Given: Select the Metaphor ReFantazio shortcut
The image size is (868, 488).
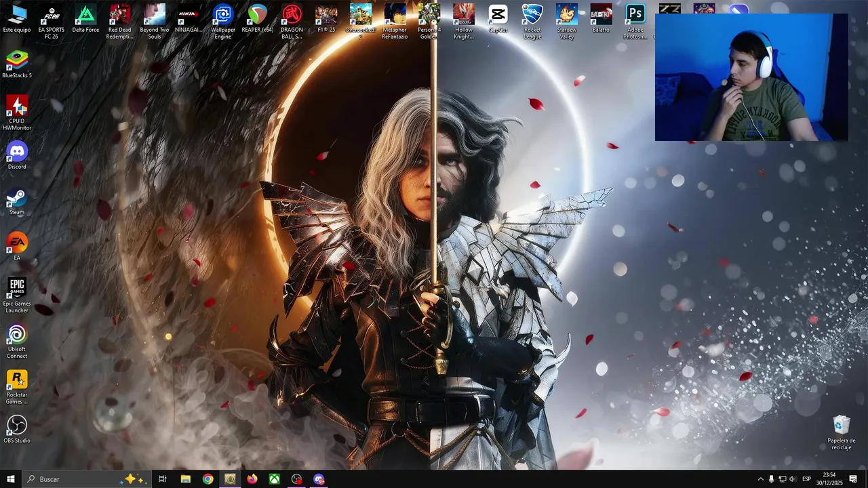Looking at the screenshot, I should click(395, 22).
